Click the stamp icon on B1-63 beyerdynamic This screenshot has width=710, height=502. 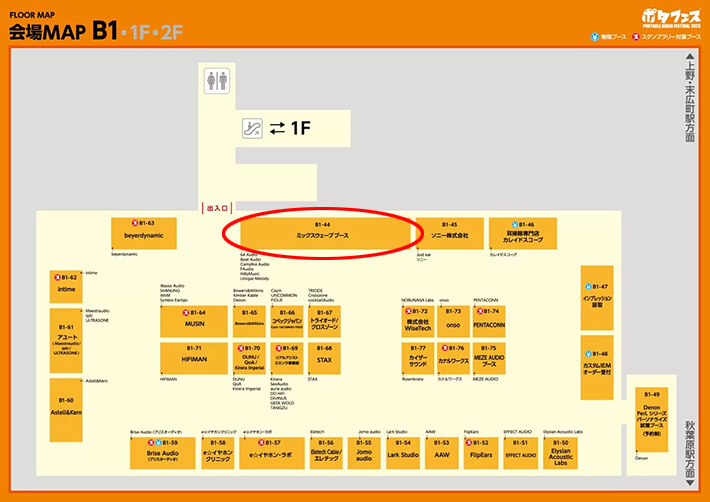click(x=134, y=223)
